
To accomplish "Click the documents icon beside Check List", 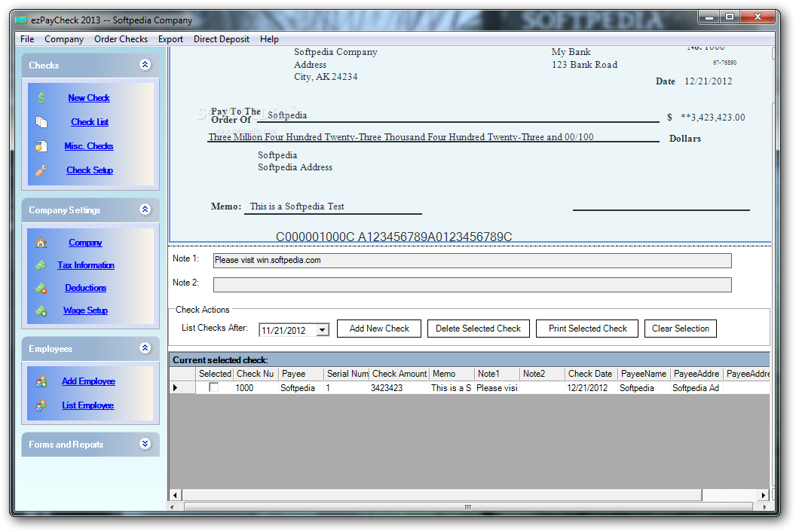I will (41, 122).
